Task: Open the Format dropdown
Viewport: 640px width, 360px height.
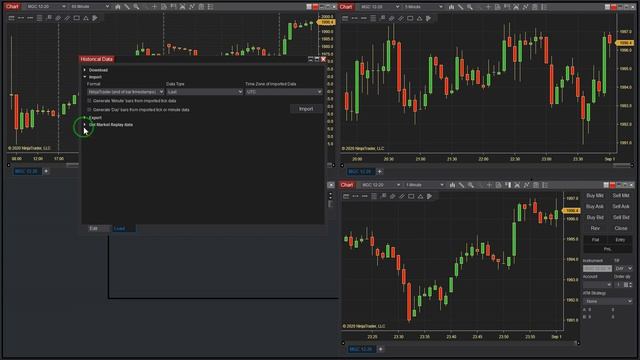Action: click(126, 92)
